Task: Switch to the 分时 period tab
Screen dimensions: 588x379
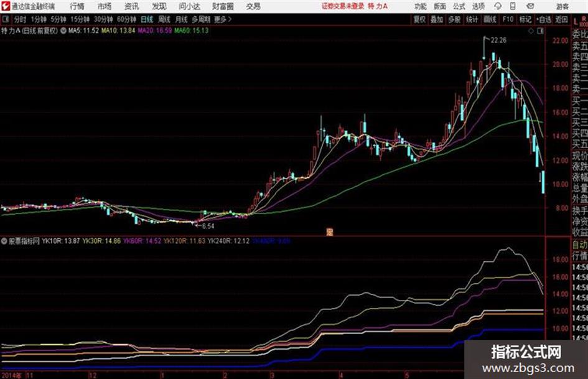Action: pyautogui.click(x=20, y=19)
